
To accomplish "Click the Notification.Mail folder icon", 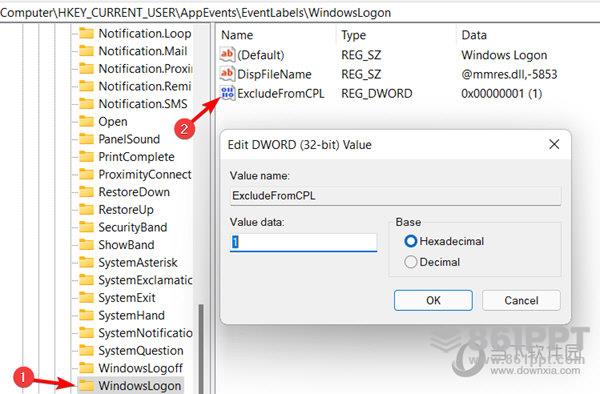I will [86, 51].
